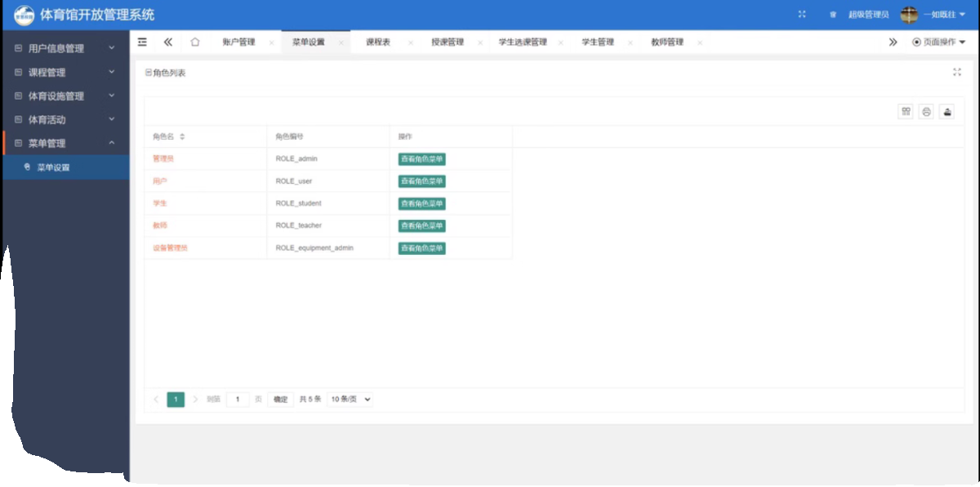980x487 pixels.
Task: Go to the home tab icon
Action: tap(195, 42)
